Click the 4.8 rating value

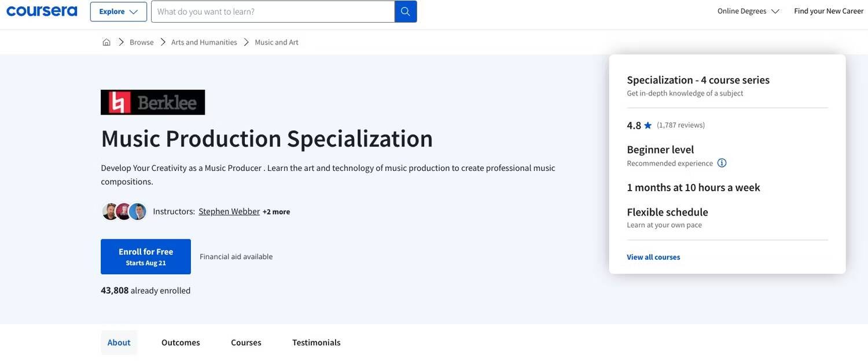tap(634, 125)
